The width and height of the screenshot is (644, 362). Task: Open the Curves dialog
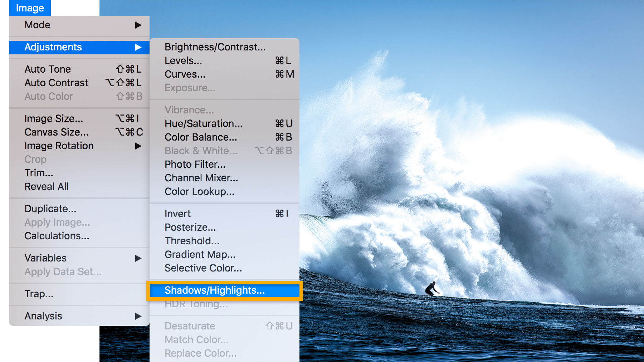[x=185, y=74]
